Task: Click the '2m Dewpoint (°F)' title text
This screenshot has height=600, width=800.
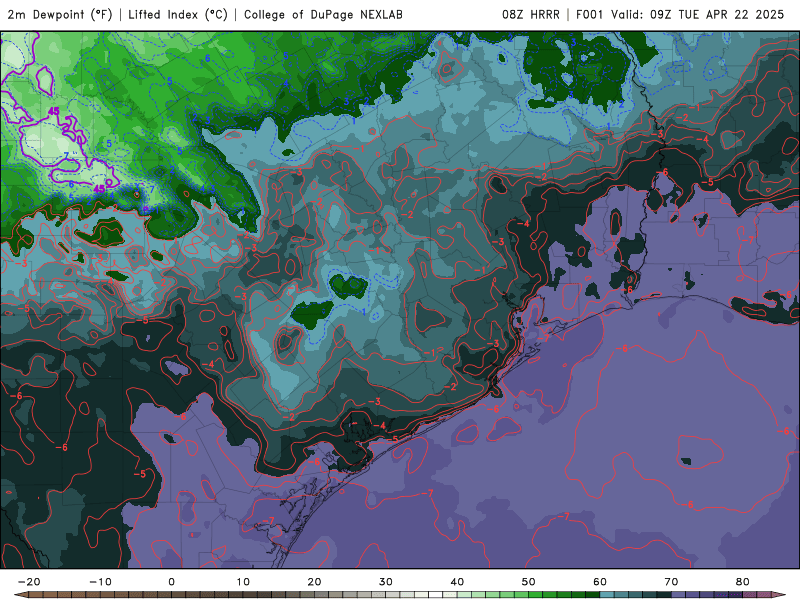Action: 60,14
